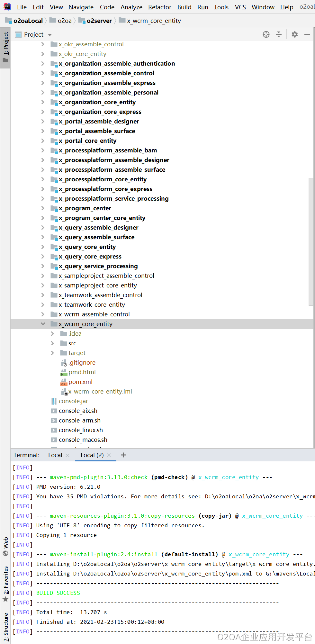Viewport: 315px width, 644px height.
Task: Click the Project tree vertical scrollbar
Action: (310, 241)
